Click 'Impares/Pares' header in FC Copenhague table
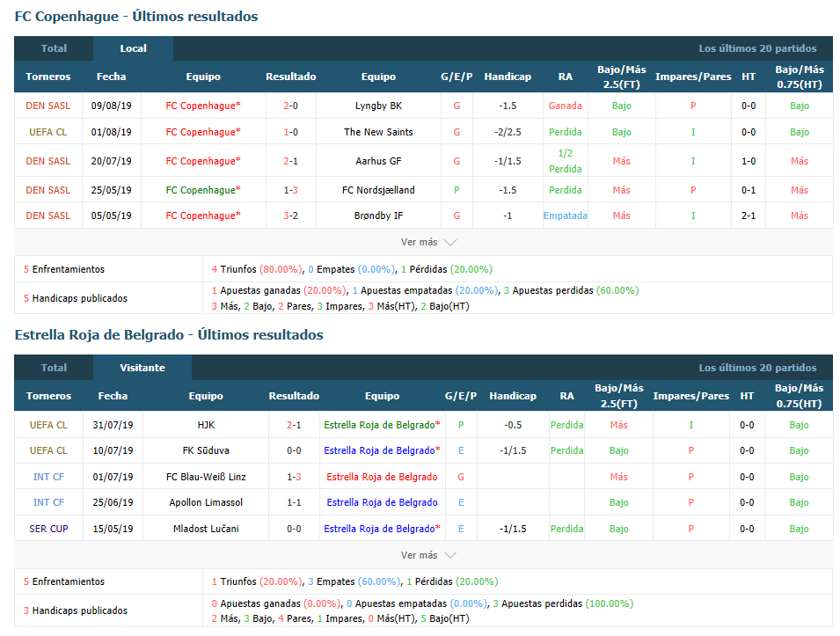Screen dimensions: 840x636 pyautogui.click(x=693, y=77)
